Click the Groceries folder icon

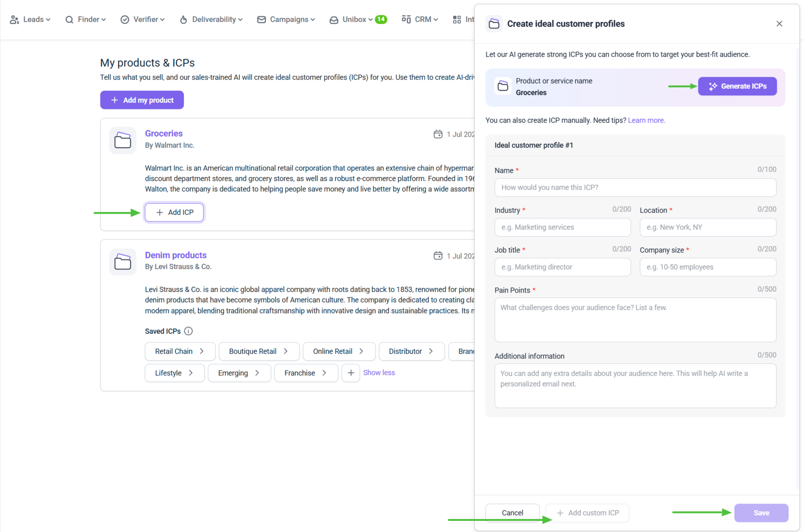pyautogui.click(x=123, y=141)
